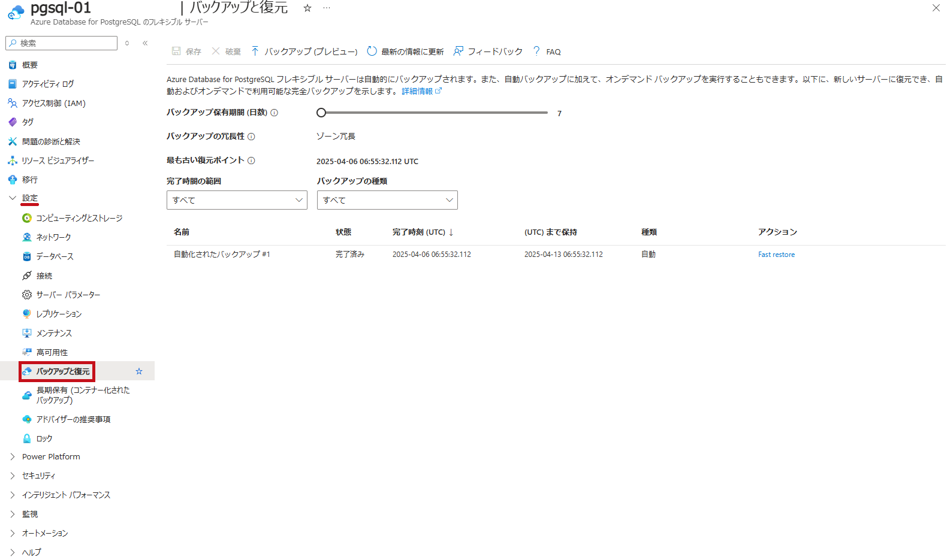Click the 破棄 toolbar button
Viewport: 950px width, 560px height.
(226, 52)
